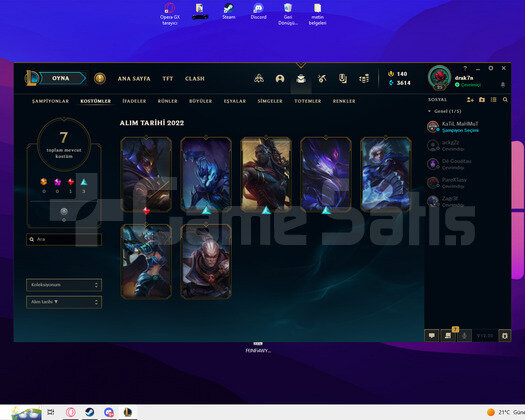Select the offline friend with the empty grey avatar
The image size is (525, 420).
468,145
